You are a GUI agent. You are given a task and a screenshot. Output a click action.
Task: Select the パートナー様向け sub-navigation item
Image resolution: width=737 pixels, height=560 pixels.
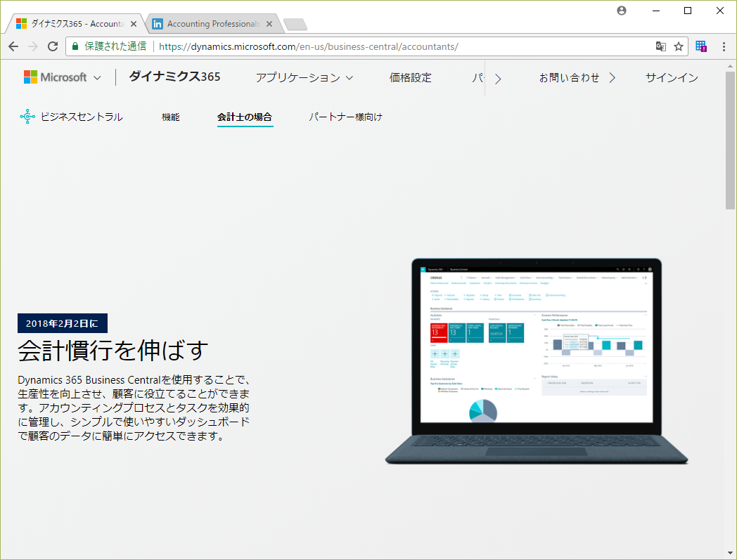[345, 117]
